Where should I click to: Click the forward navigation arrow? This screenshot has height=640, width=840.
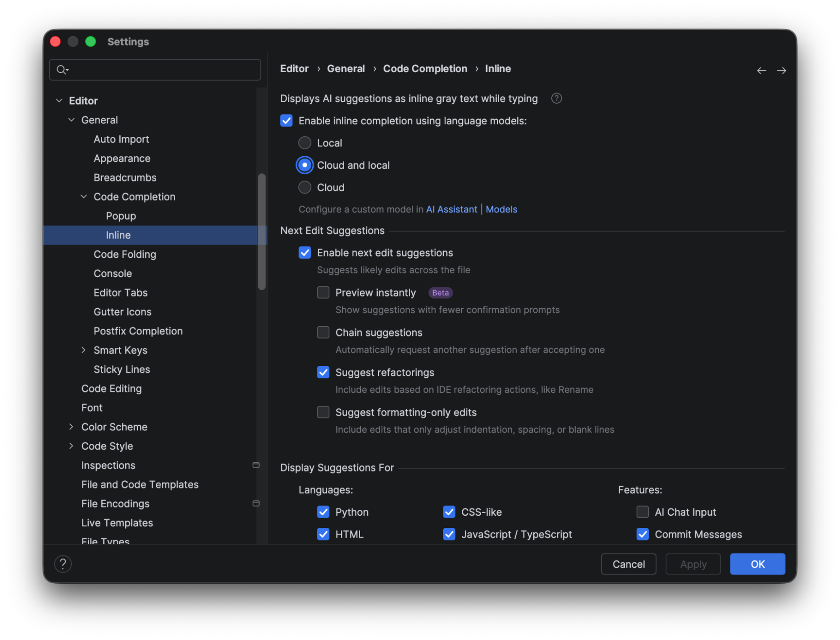(781, 71)
